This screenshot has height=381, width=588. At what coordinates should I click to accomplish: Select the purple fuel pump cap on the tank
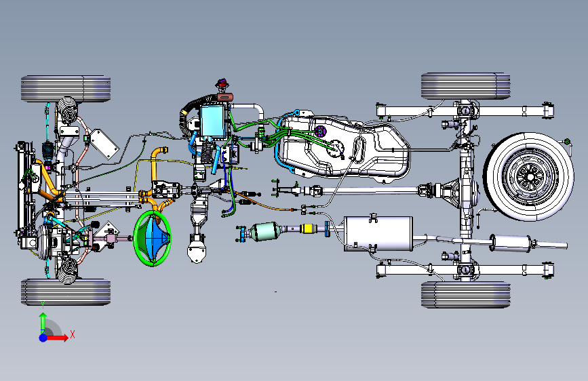click(x=320, y=132)
